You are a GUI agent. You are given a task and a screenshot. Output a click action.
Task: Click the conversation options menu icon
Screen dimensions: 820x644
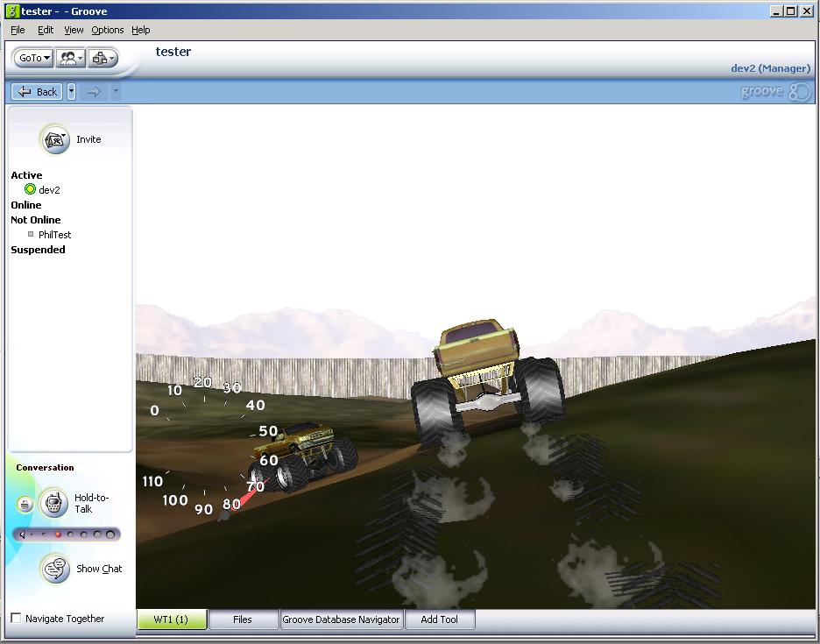(25, 504)
